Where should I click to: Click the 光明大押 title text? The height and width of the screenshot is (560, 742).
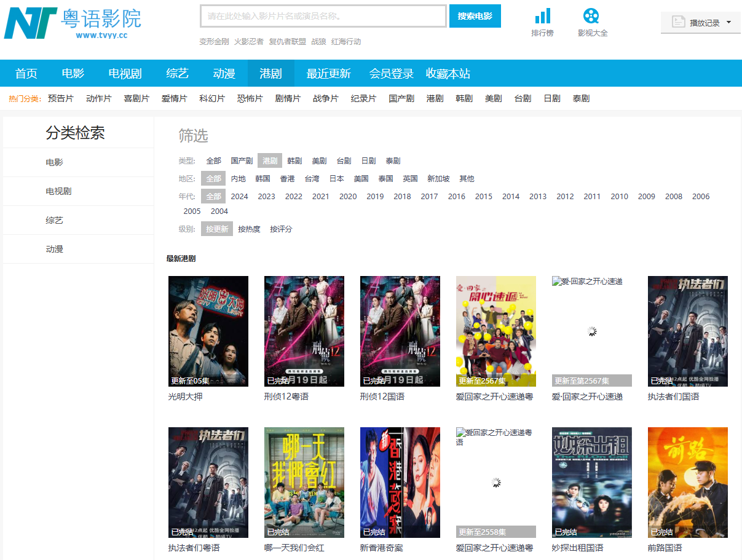tap(185, 396)
